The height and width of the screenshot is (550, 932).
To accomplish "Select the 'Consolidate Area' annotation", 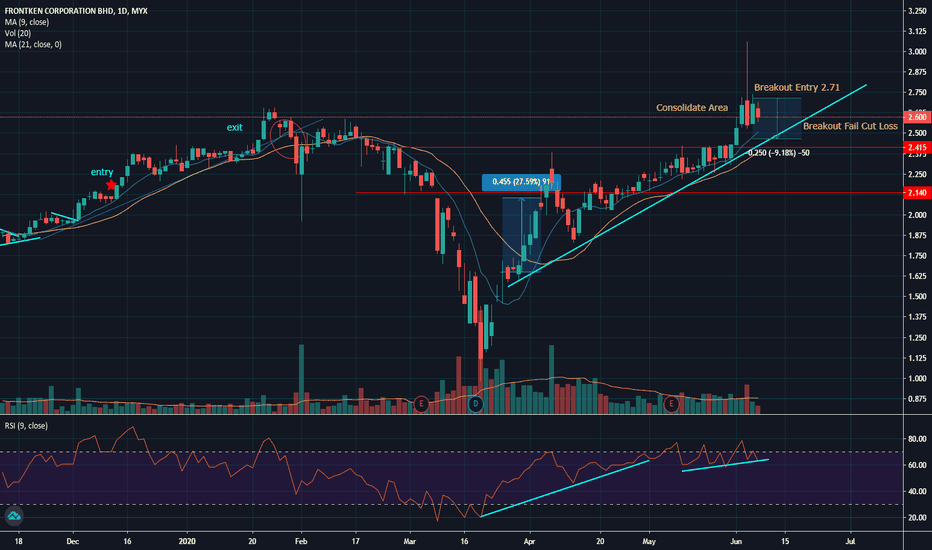I will (692, 108).
